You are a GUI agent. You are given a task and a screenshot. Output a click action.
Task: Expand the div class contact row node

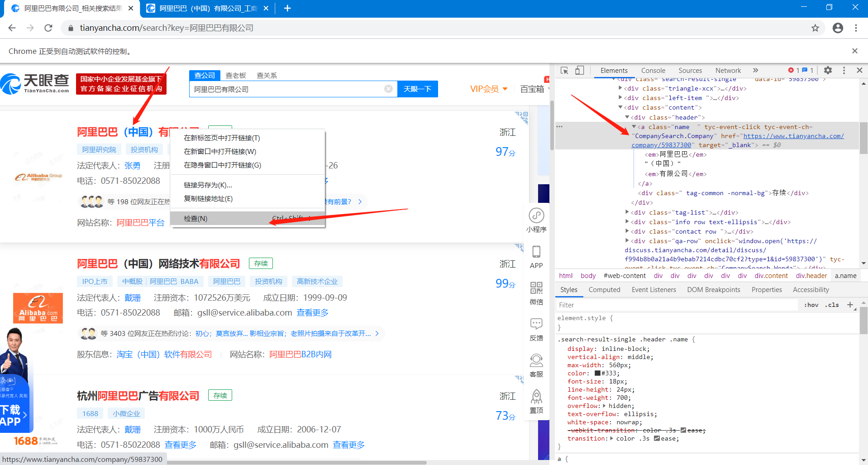point(627,231)
